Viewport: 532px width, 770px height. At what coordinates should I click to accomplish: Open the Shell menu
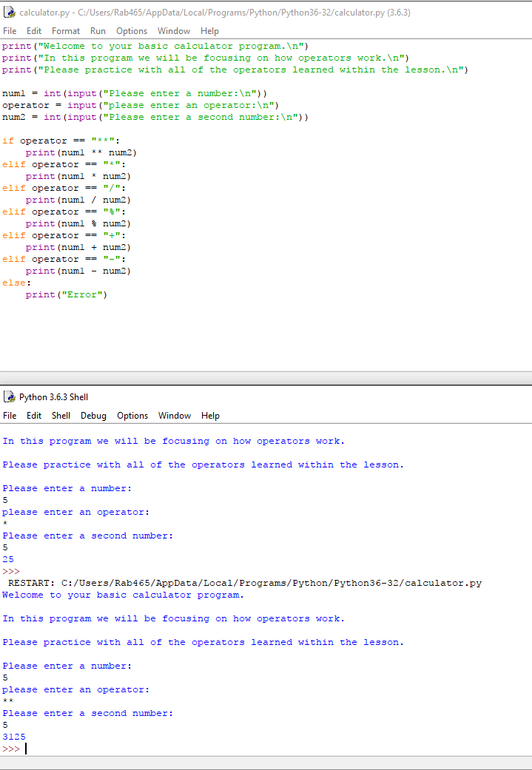pyautogui.click(x=61, y=416)
